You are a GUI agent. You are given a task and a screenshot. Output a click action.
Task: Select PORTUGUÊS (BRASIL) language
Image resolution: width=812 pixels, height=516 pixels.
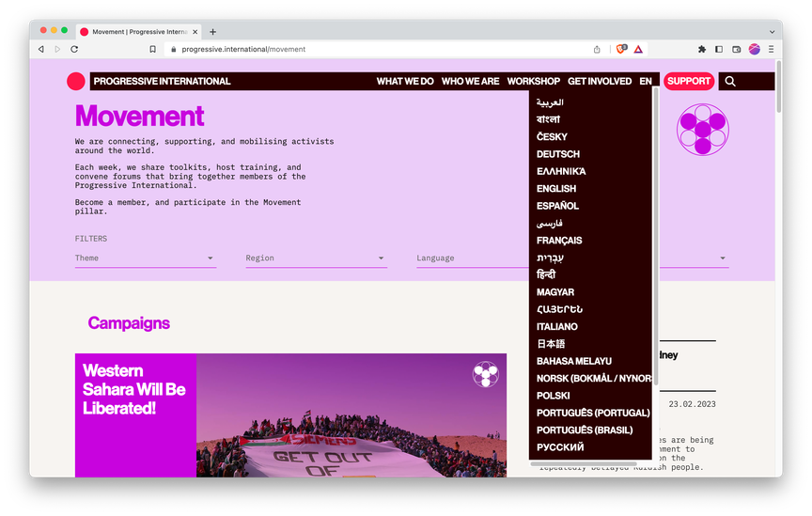tap(585, 430)
